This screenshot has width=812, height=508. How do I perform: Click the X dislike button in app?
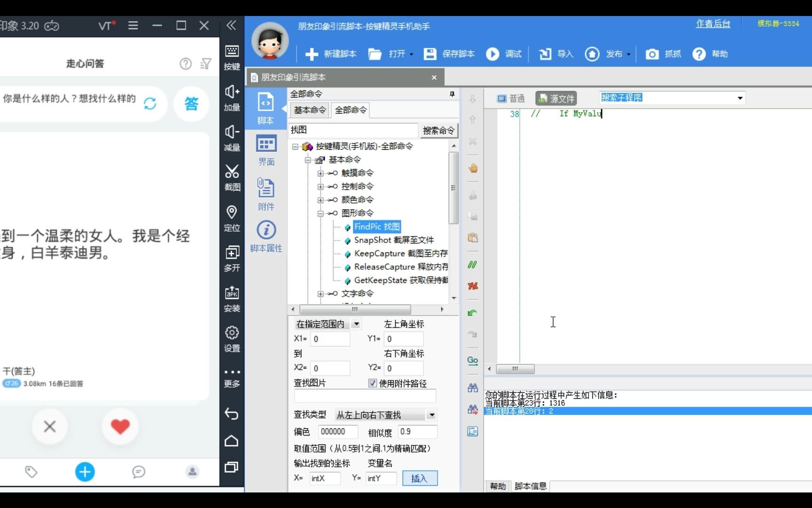pyautogui.click(x=49, y=427)
